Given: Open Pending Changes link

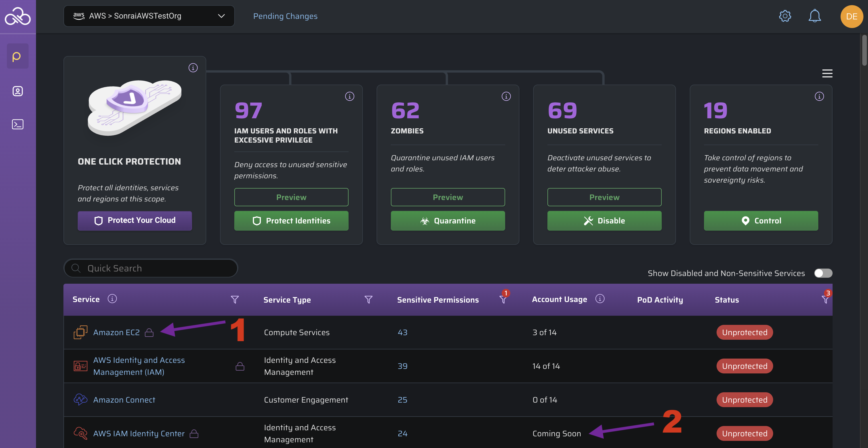Looking at the screenshot, I should (x=285, y=16).
